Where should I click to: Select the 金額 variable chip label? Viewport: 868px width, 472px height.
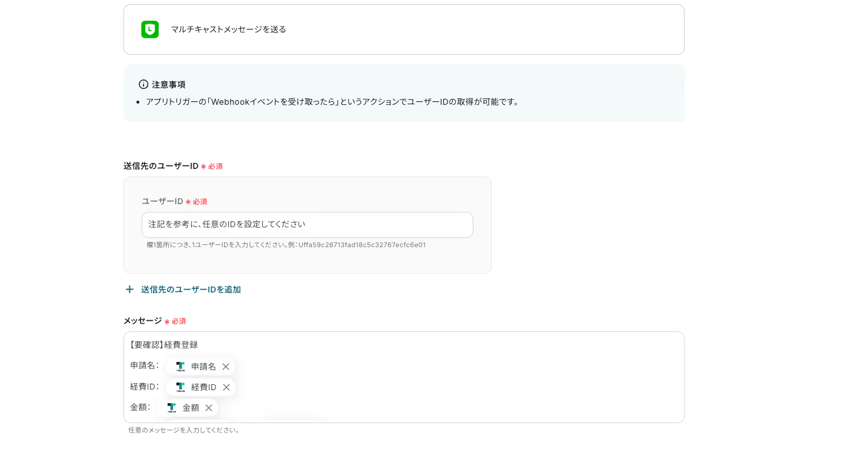pyautogui.click(x=191, y=408)
